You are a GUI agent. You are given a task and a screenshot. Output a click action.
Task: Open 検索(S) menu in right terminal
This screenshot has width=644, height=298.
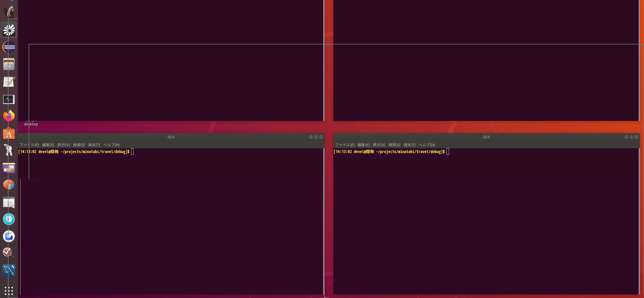(394, 145)
